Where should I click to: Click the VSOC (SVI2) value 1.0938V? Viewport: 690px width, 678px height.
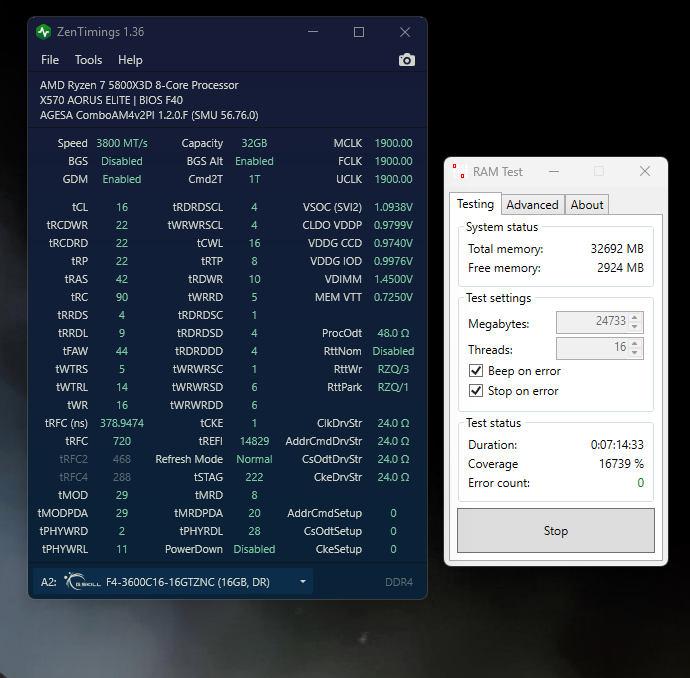point(393,207)
